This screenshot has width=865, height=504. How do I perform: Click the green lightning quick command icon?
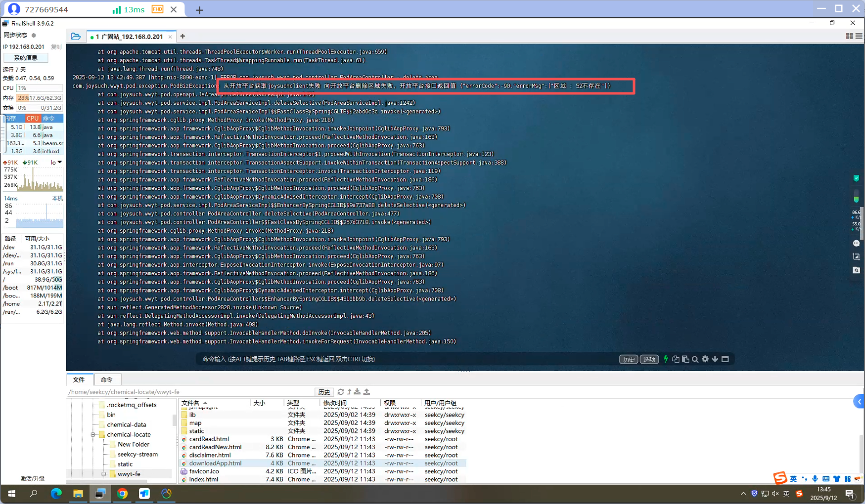pos(666,359)
